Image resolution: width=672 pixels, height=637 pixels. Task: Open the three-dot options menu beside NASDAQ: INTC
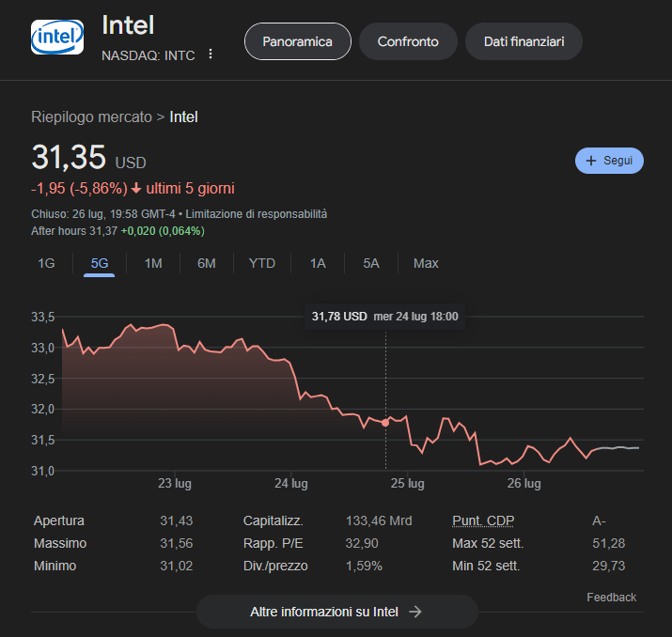210,54
